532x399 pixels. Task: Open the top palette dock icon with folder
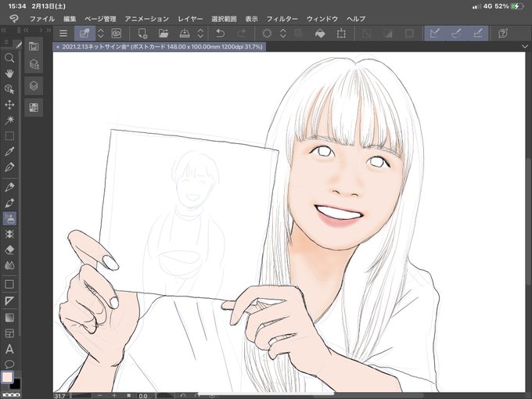pos(34,46)
